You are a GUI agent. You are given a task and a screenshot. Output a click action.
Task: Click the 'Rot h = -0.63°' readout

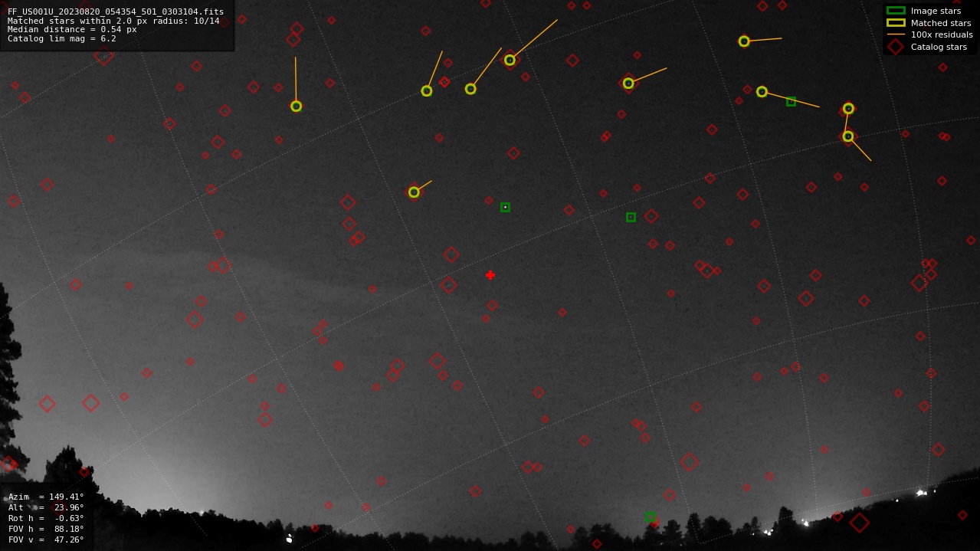click(x=46, y=518)
